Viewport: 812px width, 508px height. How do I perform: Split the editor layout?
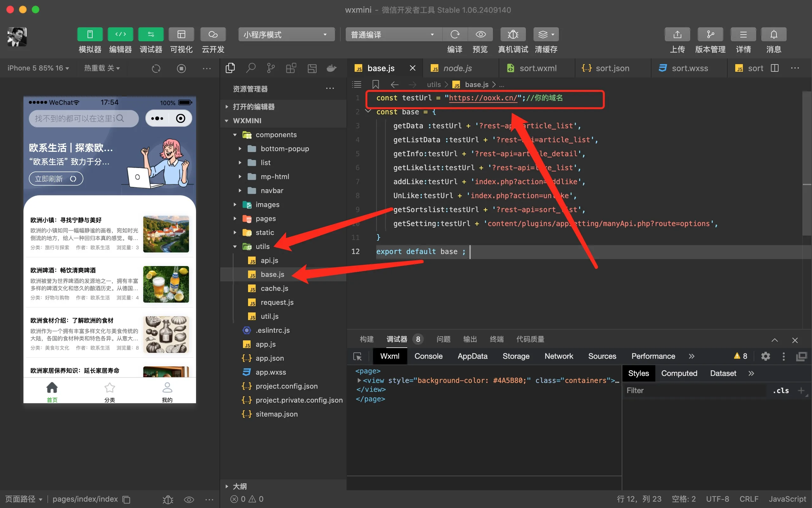(x=775, y=68)
